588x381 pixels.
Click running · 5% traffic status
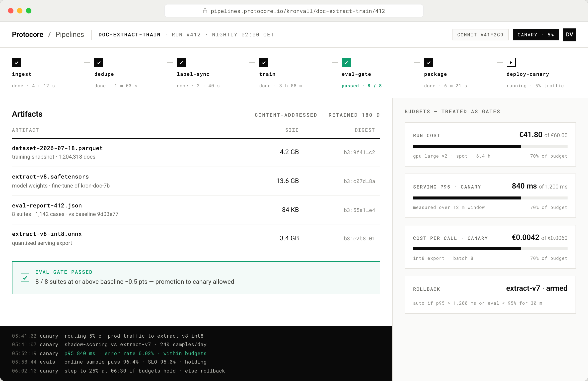click(535, 86)
